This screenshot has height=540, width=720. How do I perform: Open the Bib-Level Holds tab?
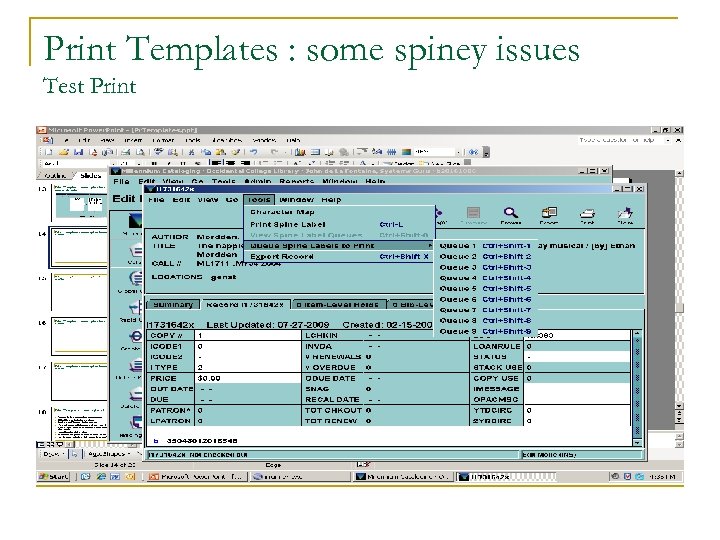(x=411, y=304)
